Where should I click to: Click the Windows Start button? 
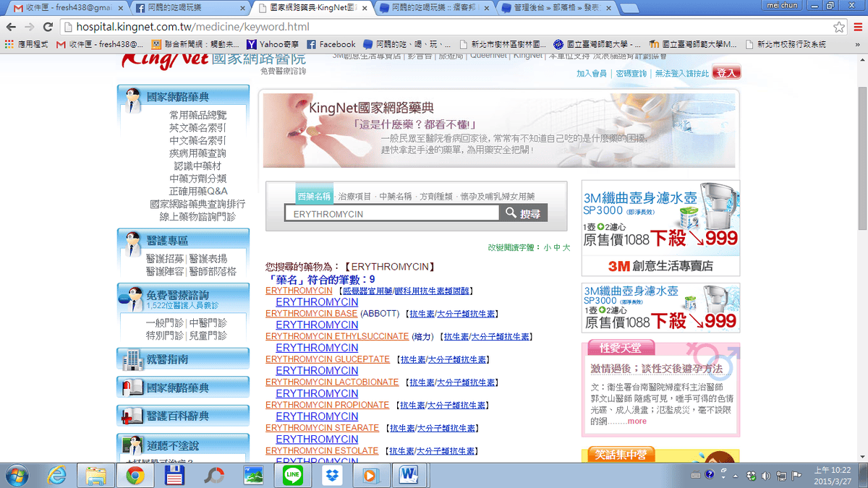pyautogui.click(x=17, y=475)
